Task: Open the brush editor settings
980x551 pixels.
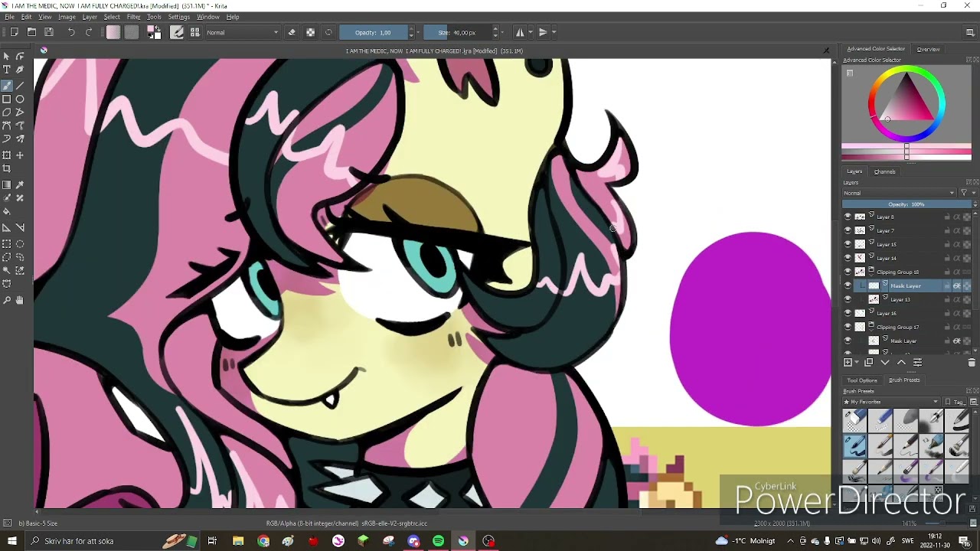Action: tap(178, 32)
